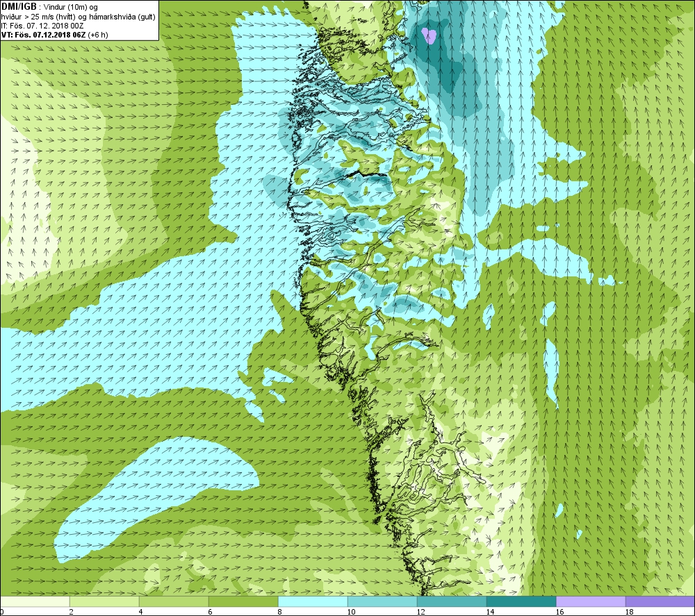Click the '14' scale label
Screen dimensions: 695x616
coord(490,612)
